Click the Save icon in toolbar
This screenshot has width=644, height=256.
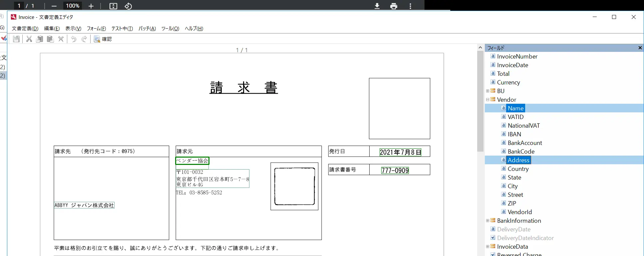coord(16,39)
